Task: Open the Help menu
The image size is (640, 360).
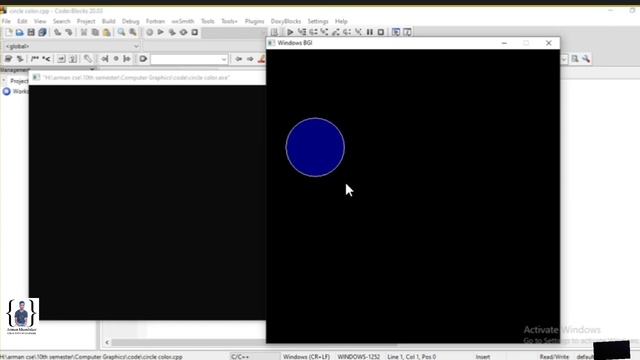Action: [x=341, y=21]
